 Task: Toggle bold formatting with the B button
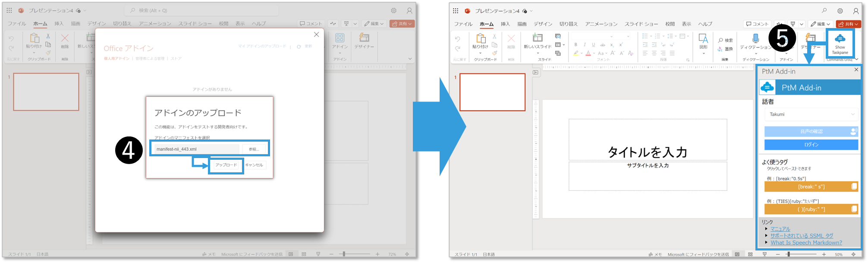pos(576,45)
